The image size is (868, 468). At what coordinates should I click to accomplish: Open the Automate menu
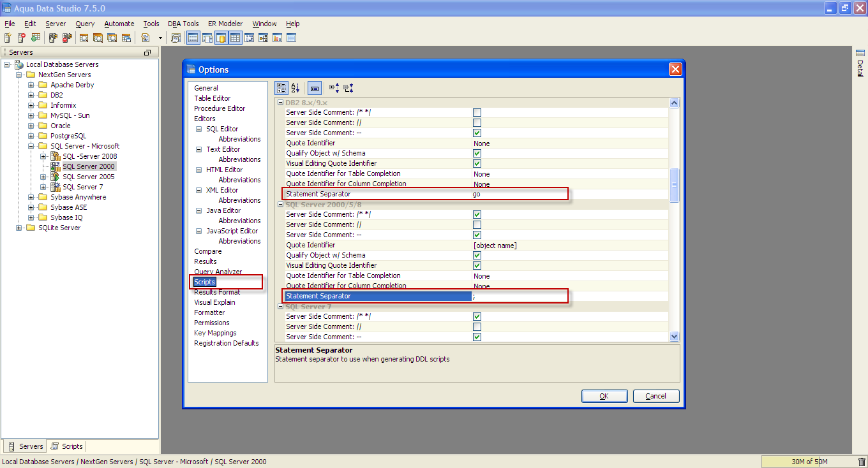(x=119, y=24)
